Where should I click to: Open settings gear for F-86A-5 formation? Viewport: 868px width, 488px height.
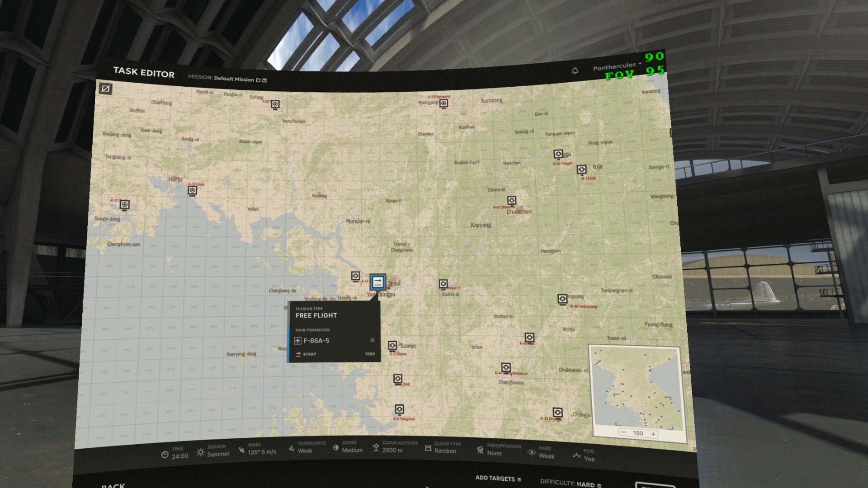pyautogui.click(x=373, y=340)
